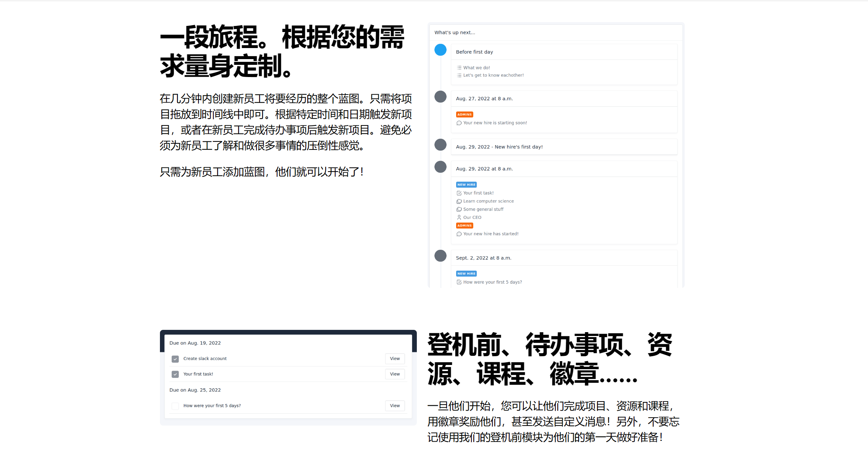
Task: Click the person icon next to 'Our CEO'
Action: [459, 218]
